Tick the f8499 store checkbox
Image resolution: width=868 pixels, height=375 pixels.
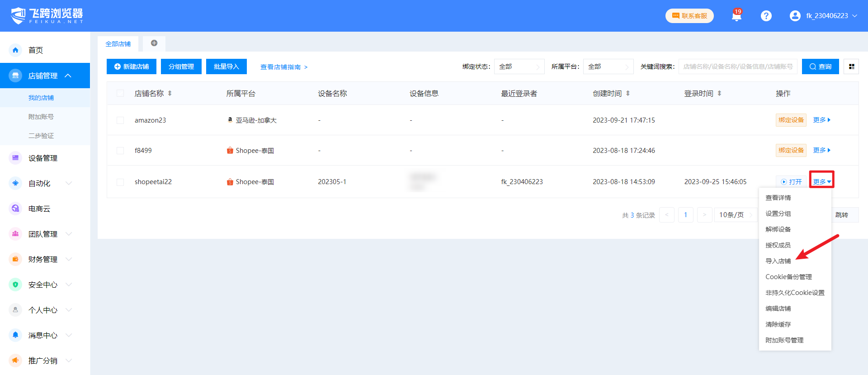[x=120, y=151]
